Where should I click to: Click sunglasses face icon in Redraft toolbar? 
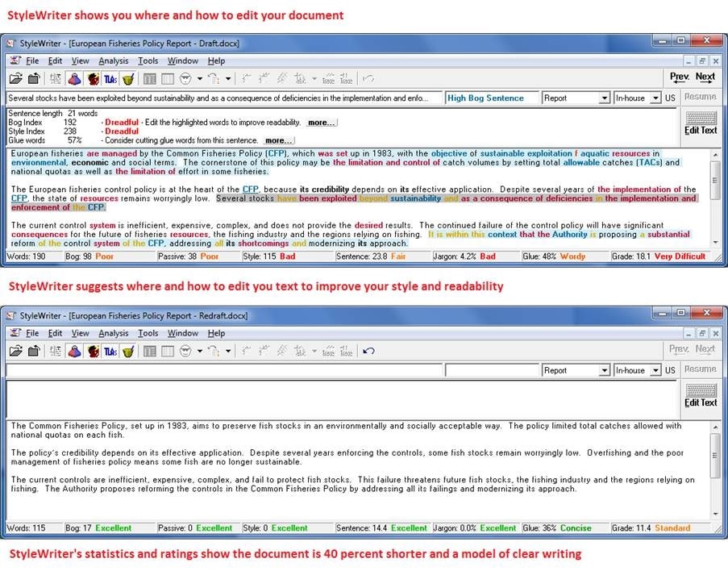185,352
